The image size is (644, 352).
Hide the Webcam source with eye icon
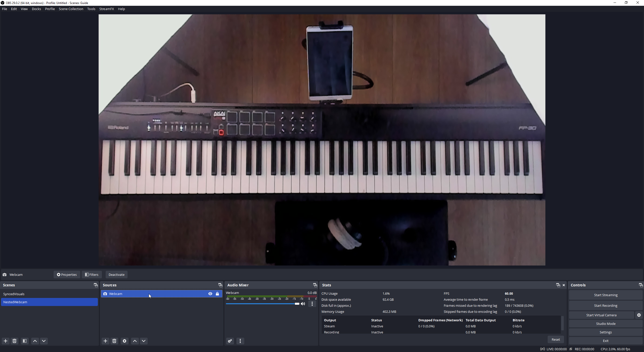(x=210, y=294)
